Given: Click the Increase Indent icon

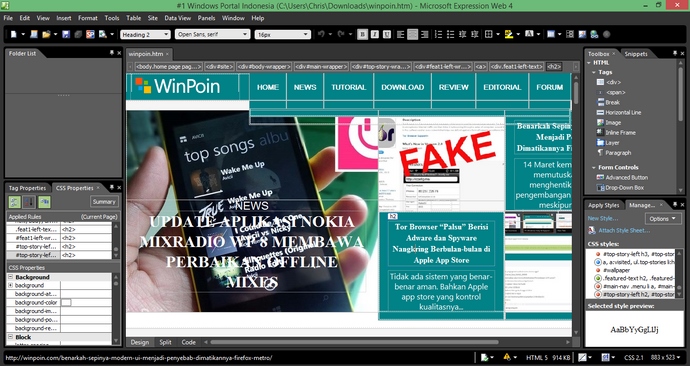Looking at the screenshot, I should [x=474, y=34].
